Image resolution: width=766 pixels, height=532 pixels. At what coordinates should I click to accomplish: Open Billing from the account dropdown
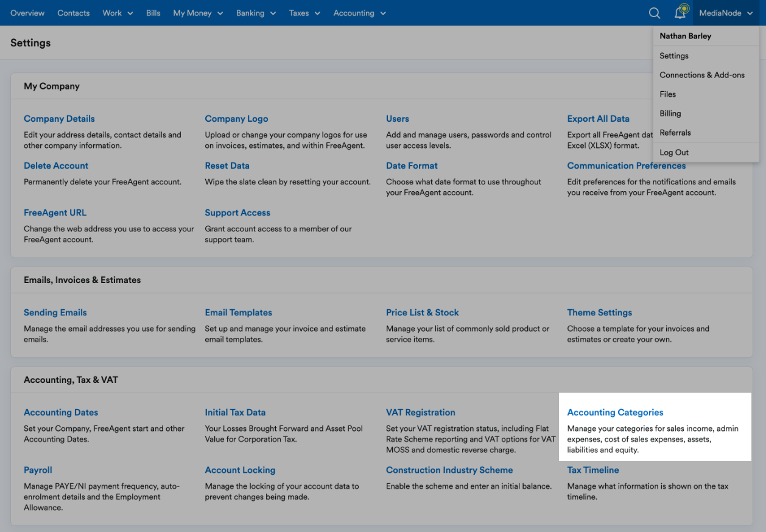(670, 113)
